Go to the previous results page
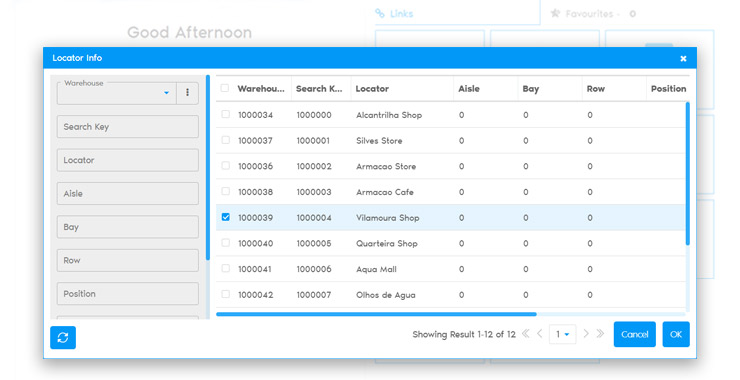Viewport: 740px width, 380px height. pos(539,334)
